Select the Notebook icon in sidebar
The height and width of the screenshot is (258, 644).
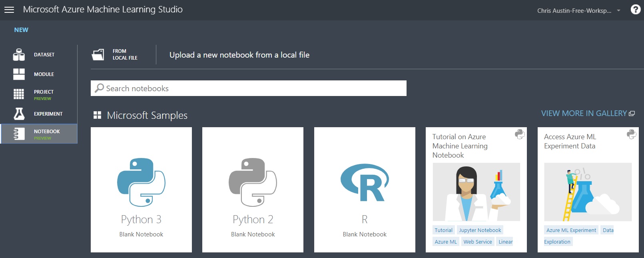pyautogui.click(x=19, y=134)
